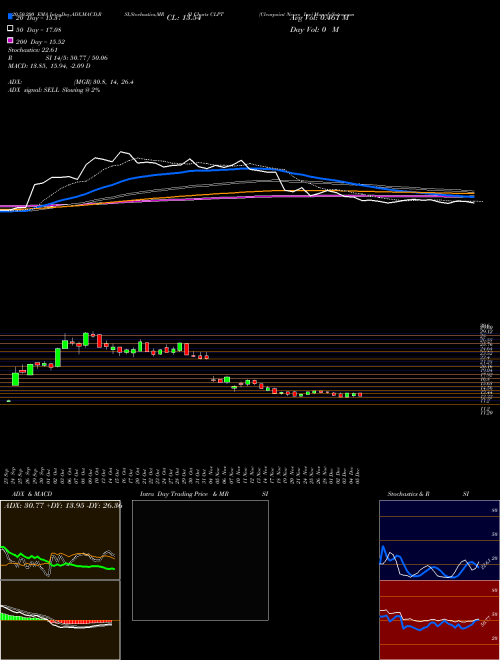Click the blue 20 Day EMA legend swatch
Viewport: 500px width, 660px height.
click(10, 16)
